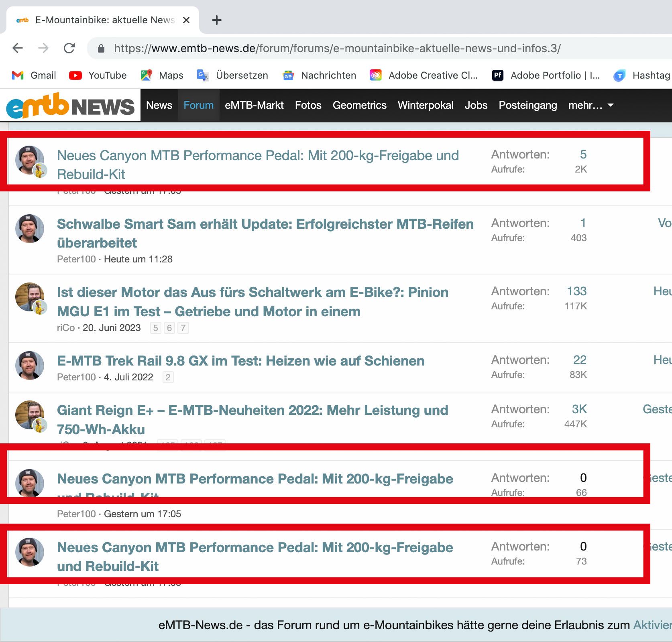Open the Pinion MGU E1 thread

253,302
